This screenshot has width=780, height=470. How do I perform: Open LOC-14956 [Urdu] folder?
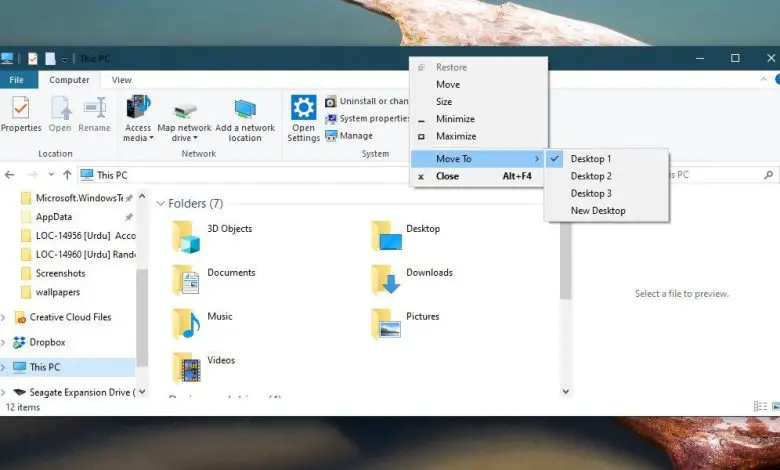click(x=78, y=236)
